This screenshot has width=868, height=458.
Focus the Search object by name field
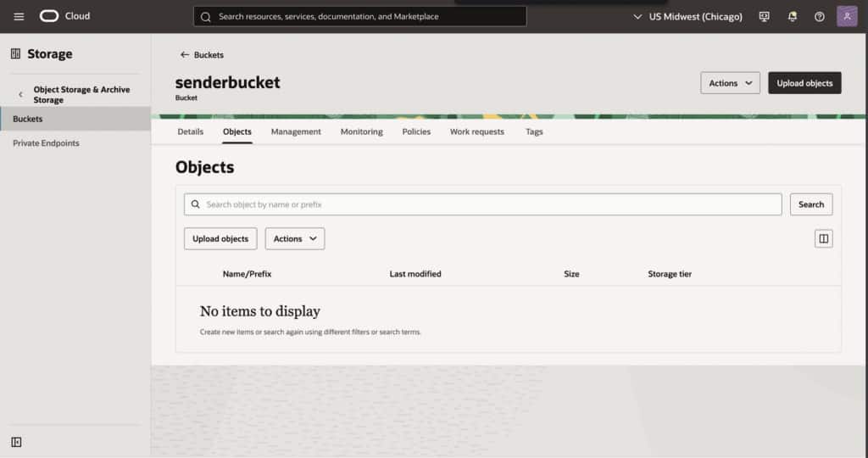coord(482,204)
